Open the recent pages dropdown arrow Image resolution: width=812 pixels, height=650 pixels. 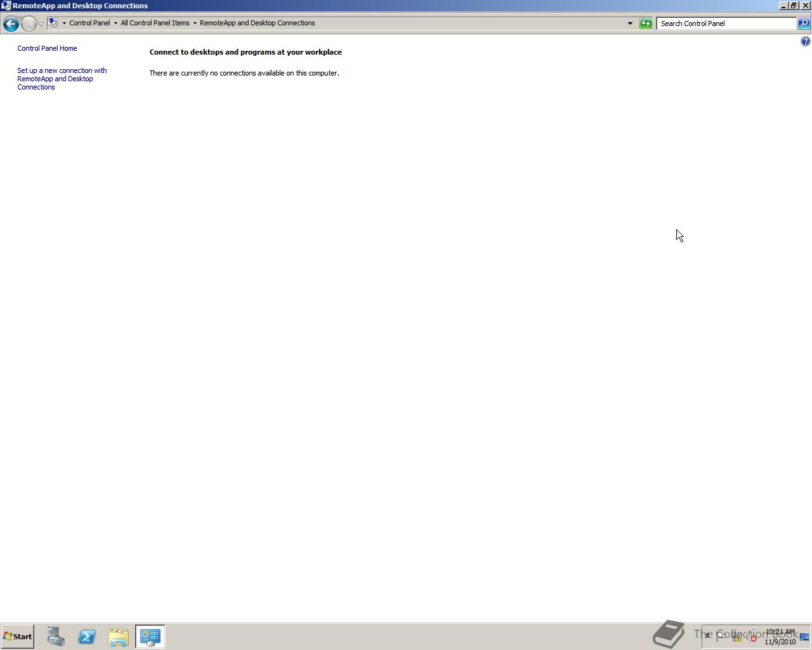pyautogui.click(x=41, y=24)
